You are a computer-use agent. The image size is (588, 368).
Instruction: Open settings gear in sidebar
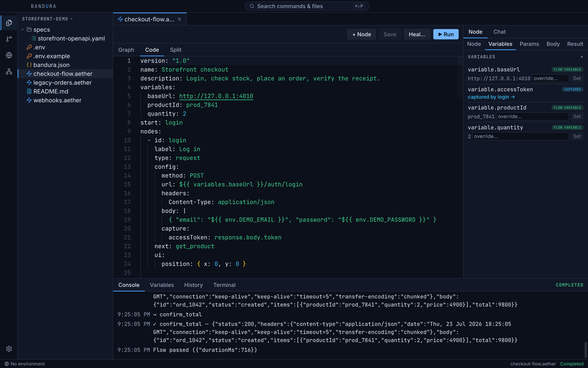9,349
